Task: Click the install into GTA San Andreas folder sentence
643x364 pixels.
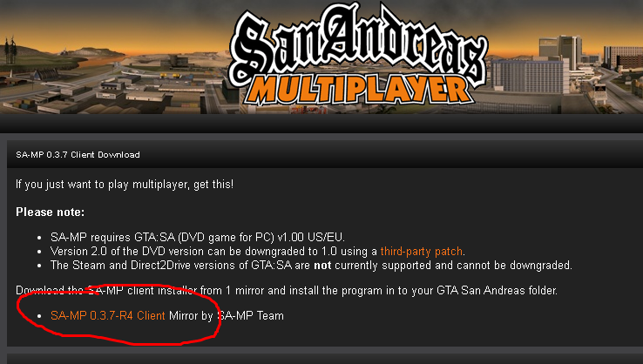Action: (287, 291)
